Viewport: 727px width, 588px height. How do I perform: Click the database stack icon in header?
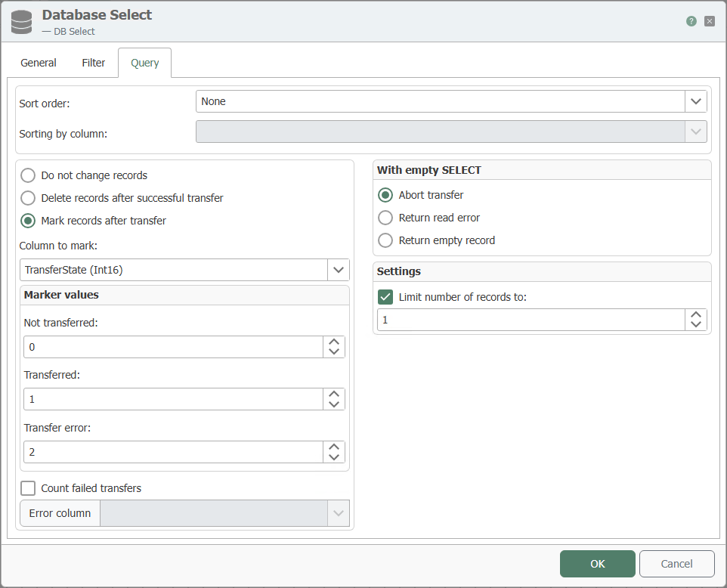click(x=21, y=22)
